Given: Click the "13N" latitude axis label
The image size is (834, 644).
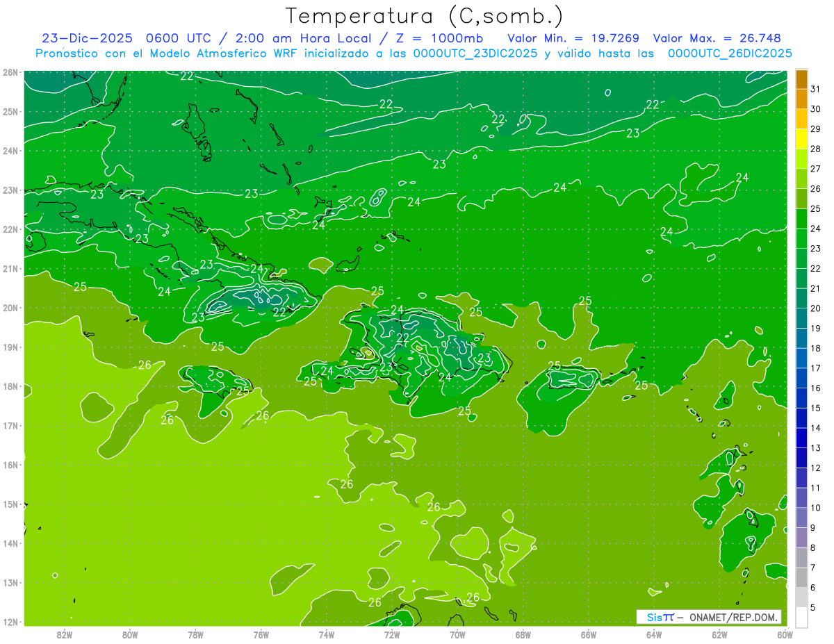Looking at the screenshot, I should (x=10, y=583).
